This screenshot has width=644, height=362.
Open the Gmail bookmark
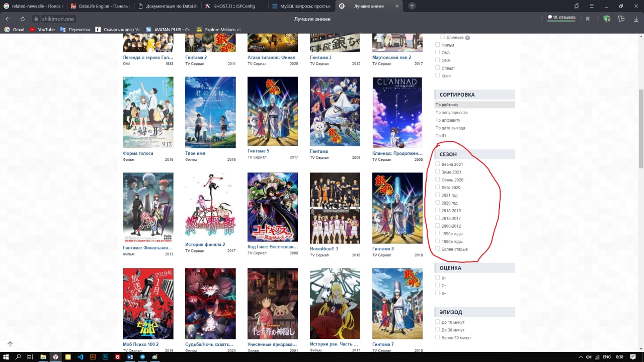(x=14, y=30)
